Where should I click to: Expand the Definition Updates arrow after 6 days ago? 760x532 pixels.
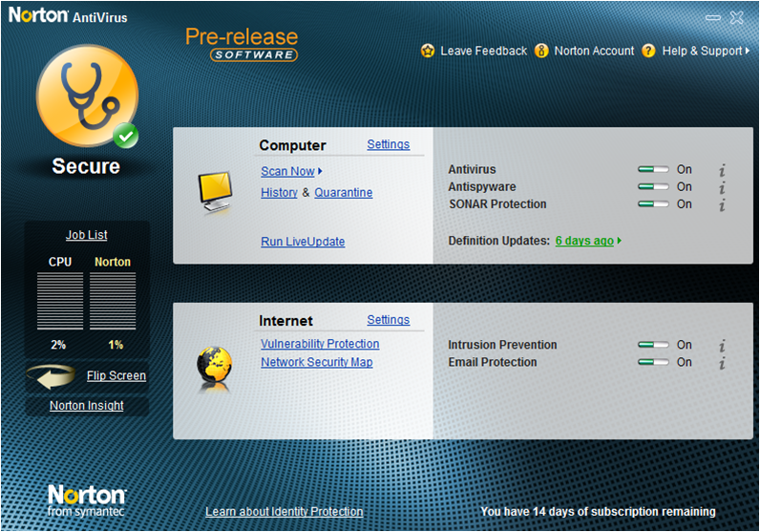(x=620, y=241)
